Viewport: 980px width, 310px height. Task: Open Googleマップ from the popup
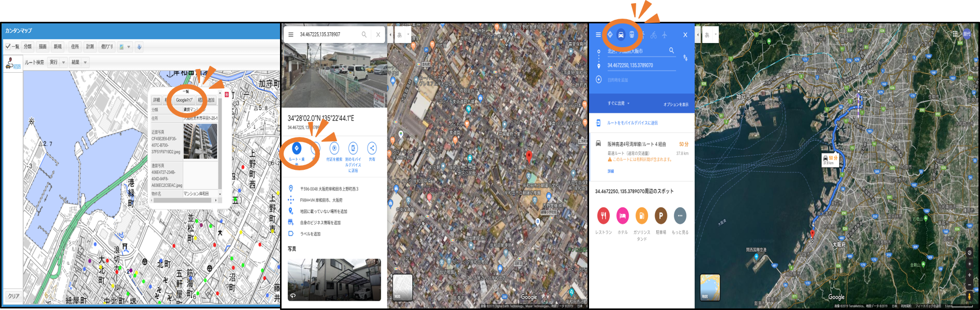tap(184, 100)
